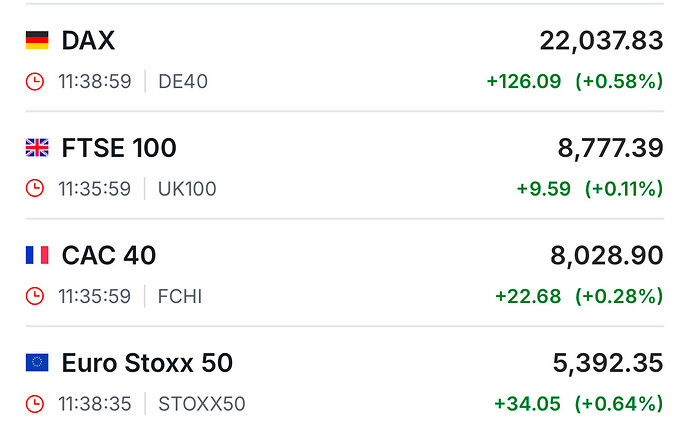Open the FTSE 100 index link
This screenshot has width=690, height=430.
tap(119, 148)
